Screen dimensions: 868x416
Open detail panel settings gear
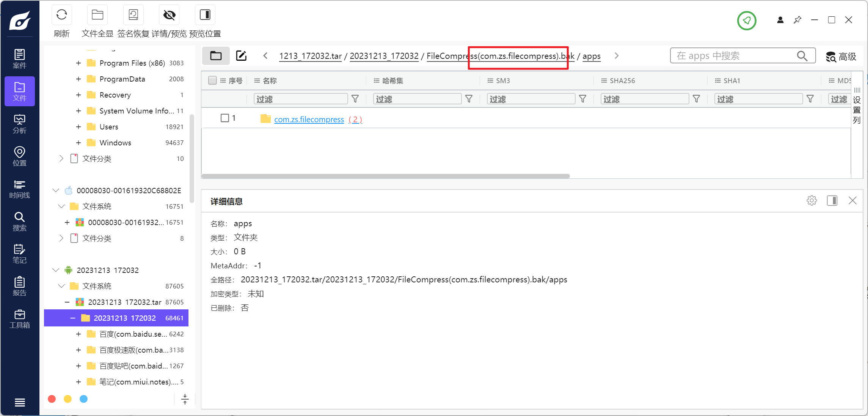click(x=811, y=200)
